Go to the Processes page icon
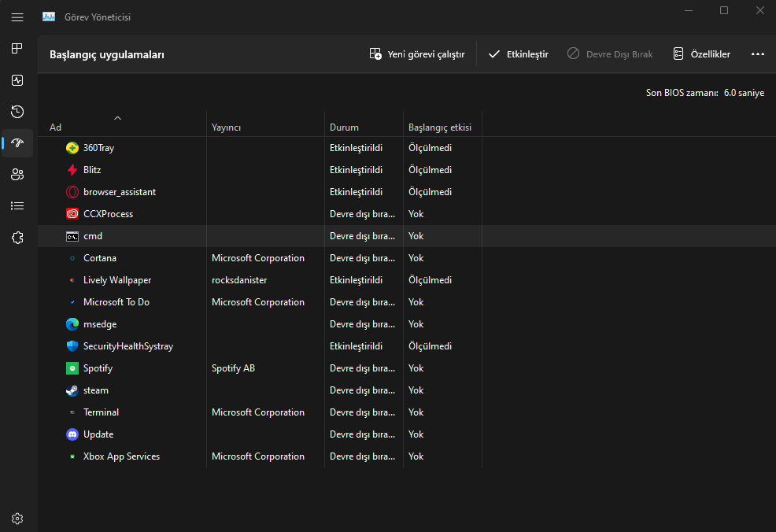 pyautogui.click(x=17, y=49)
